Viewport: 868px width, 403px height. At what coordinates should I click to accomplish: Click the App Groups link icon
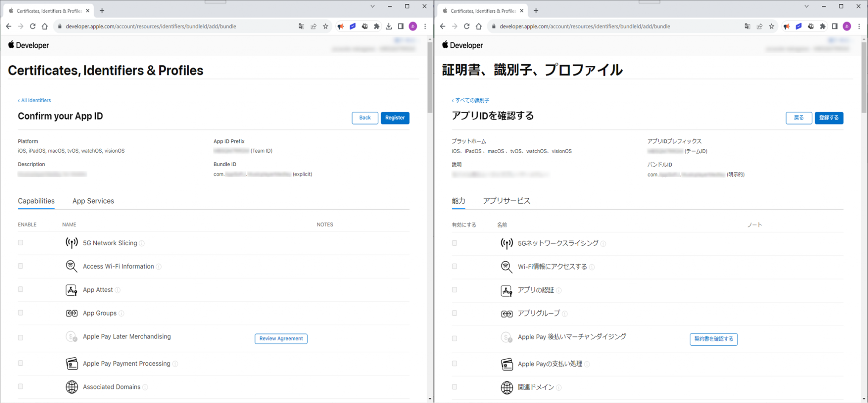pos(71,313)
